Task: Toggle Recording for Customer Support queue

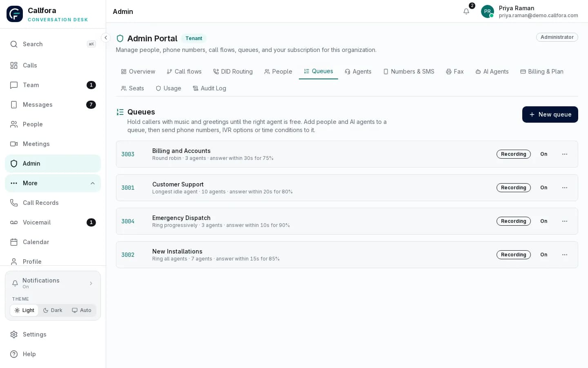Action: point(514,188)
